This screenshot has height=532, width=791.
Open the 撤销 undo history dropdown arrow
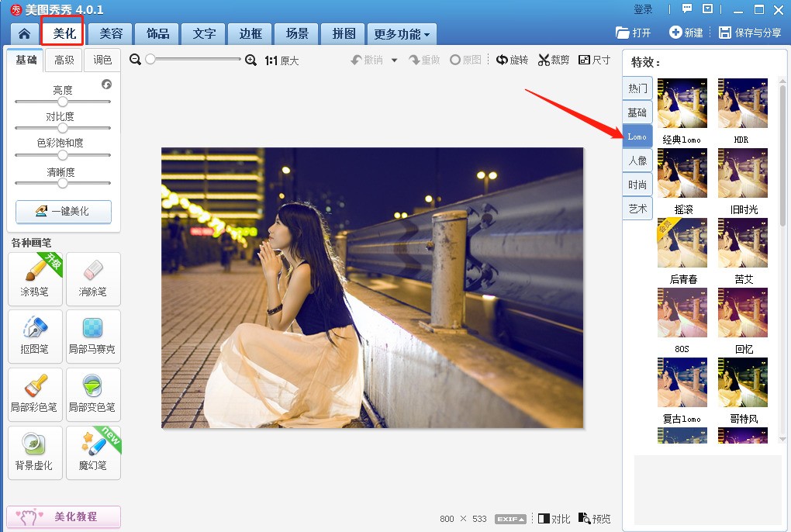coord(394,60)
